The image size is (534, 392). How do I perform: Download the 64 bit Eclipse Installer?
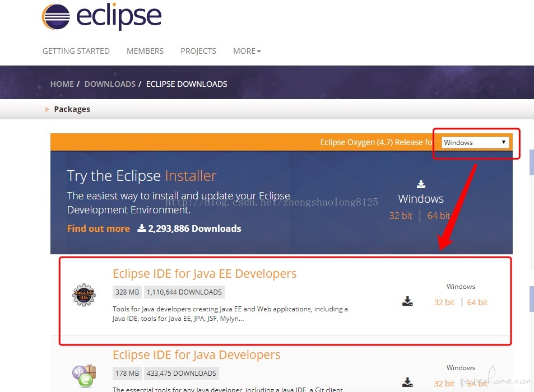click(439, 216)
